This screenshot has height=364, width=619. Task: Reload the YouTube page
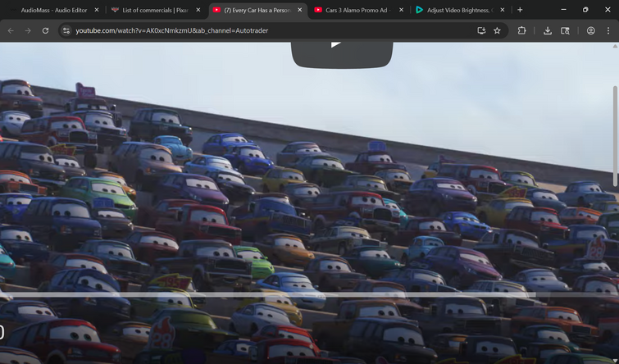pos(45,30)
